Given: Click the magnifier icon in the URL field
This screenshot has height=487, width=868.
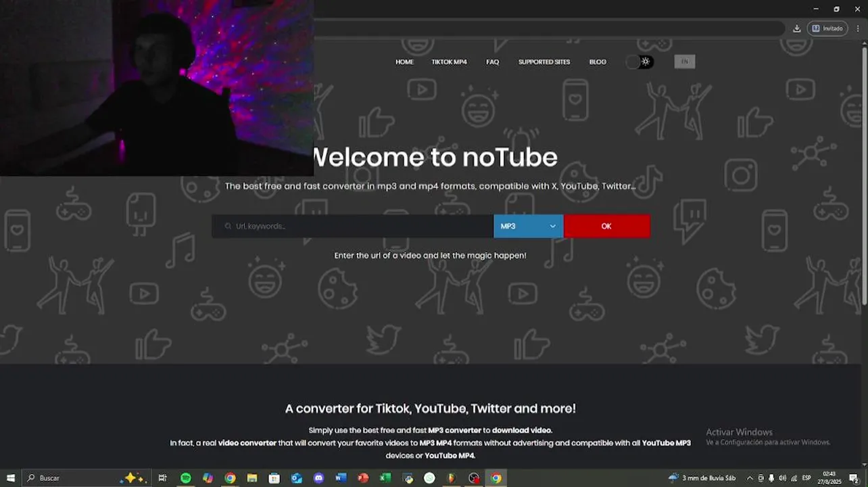Looking at the screenshot, I should 228,227.
